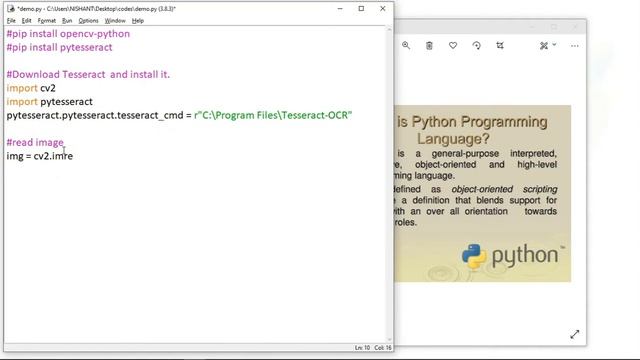Click the '#Download Tesseract and install it.' comment
The width and height of the screenshot is (640, 360).
88,75
